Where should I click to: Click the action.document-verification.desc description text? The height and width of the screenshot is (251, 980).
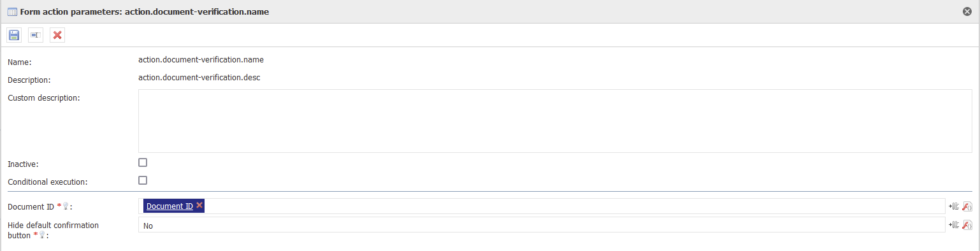coord(199,78)
